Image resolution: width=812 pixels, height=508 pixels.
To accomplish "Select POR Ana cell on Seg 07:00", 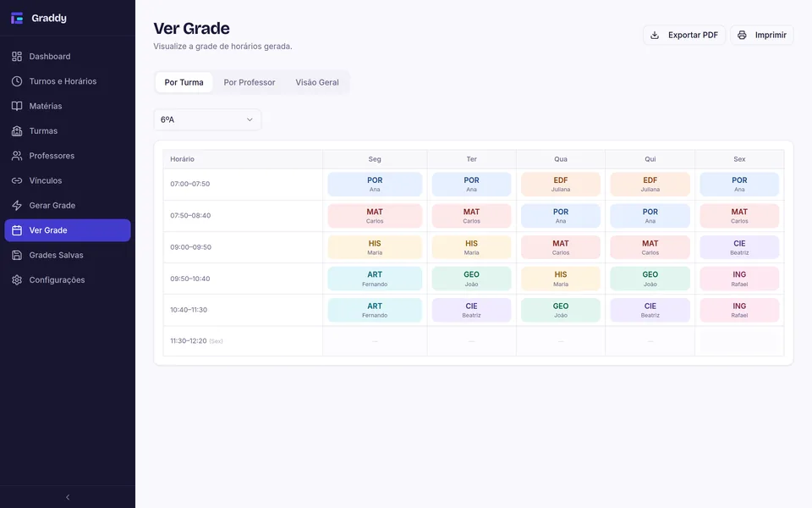I will (375, 185).
